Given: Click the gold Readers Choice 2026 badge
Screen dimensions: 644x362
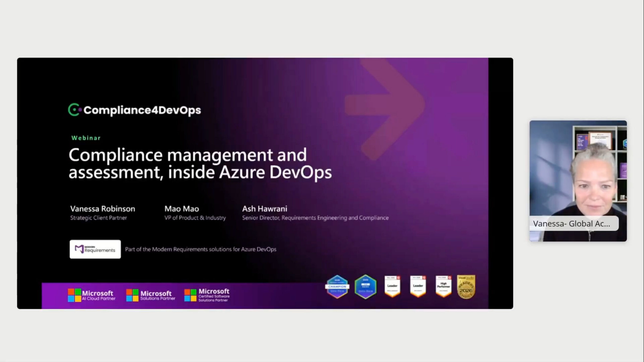Looking at the screenshot, I should pyautogui.click(x=466, y=287).
